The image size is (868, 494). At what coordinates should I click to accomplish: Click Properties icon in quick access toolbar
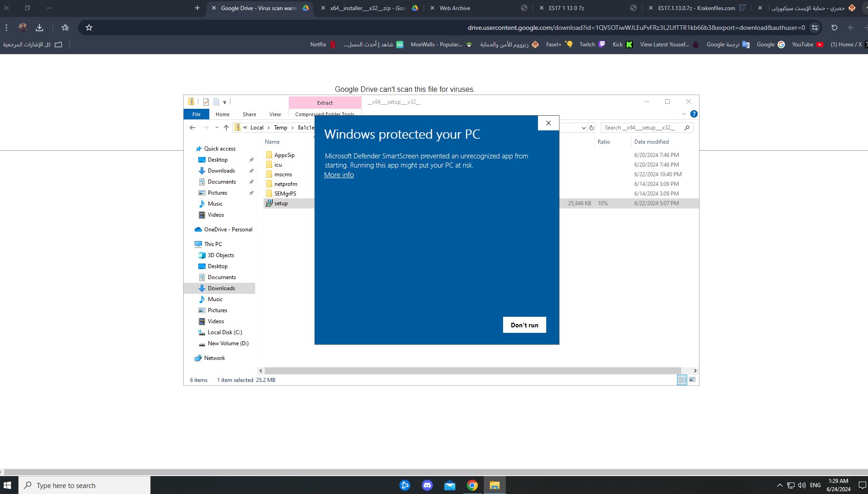[206, 102]
